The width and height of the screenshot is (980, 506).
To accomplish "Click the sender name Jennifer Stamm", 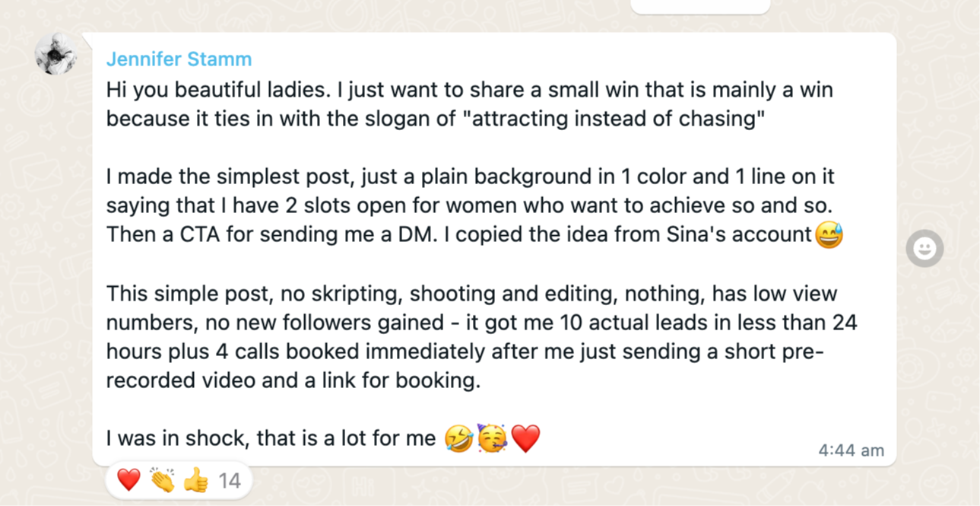I will coord(179,59).
